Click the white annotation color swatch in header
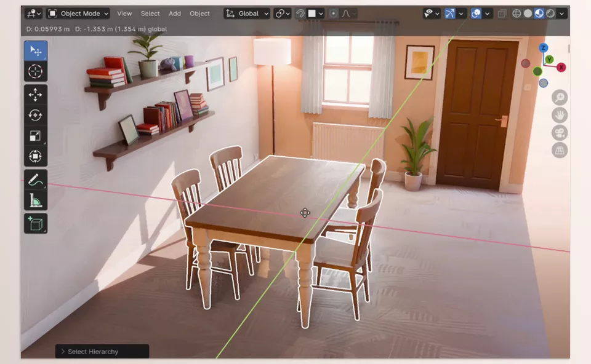The width and height of the screenshot is (591, 364). click(x=312, y=13)
